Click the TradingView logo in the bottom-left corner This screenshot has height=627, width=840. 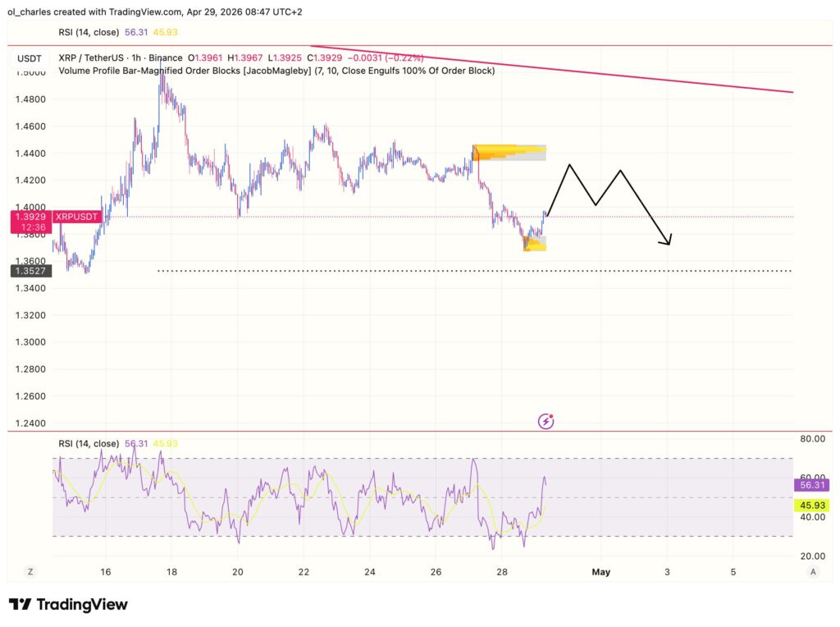point(70,604)
